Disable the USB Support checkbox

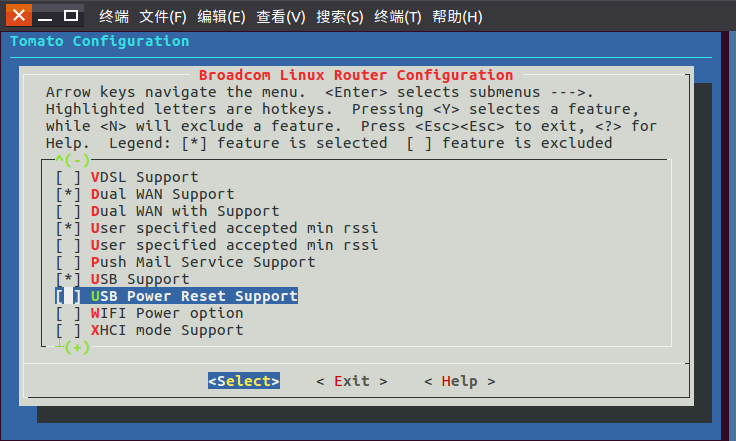click(68, 279)
